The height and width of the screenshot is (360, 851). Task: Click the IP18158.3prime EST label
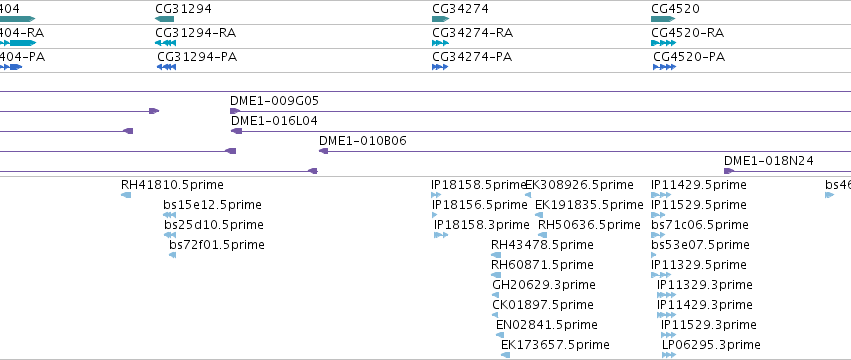pos(481,225)
